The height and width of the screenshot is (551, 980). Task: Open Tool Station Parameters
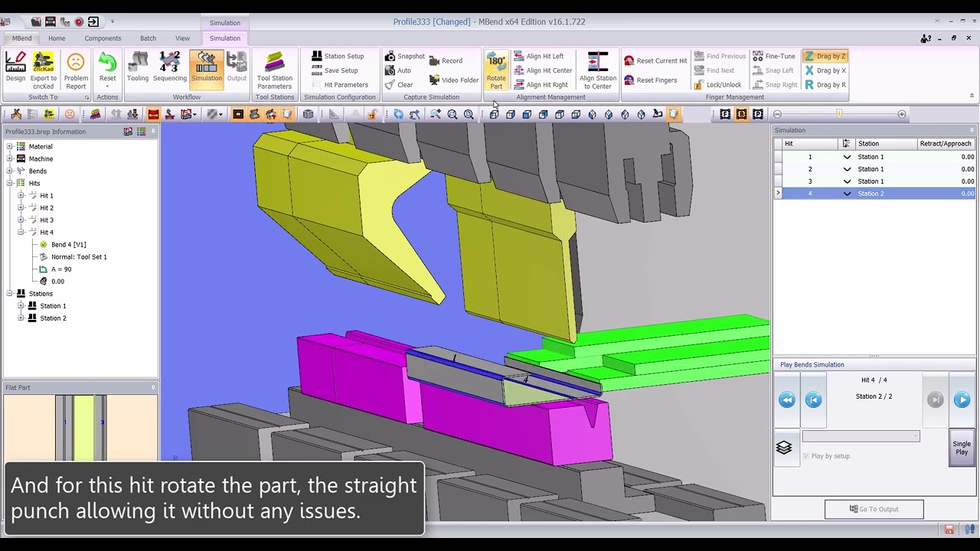[275, 70]
